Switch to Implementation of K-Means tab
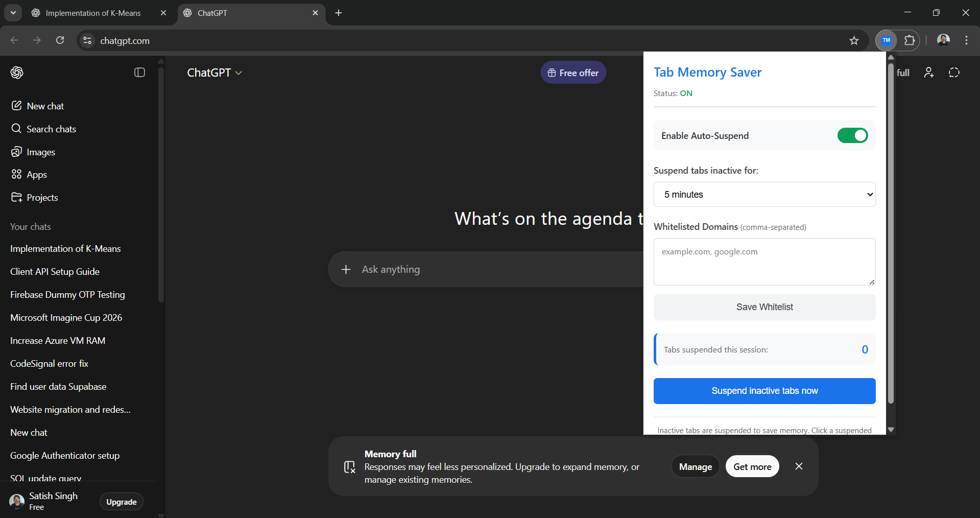Image resolution: width=980 pixels, height=518 pixels. 93,13
